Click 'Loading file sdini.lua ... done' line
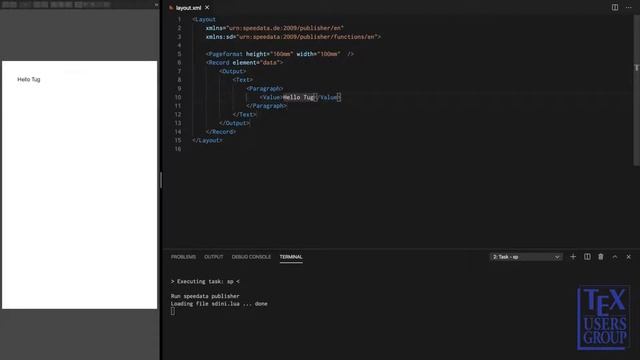 click(219, 304)
